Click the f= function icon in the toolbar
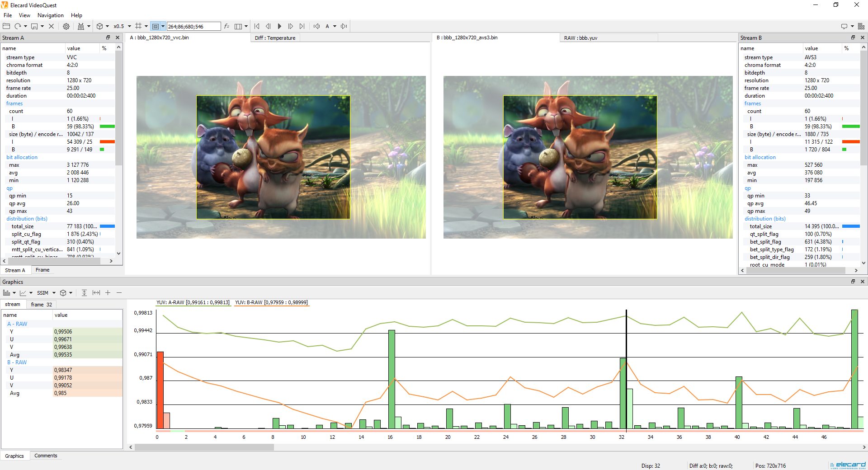This screenshot has height=470, width=868. click(226, 26)
